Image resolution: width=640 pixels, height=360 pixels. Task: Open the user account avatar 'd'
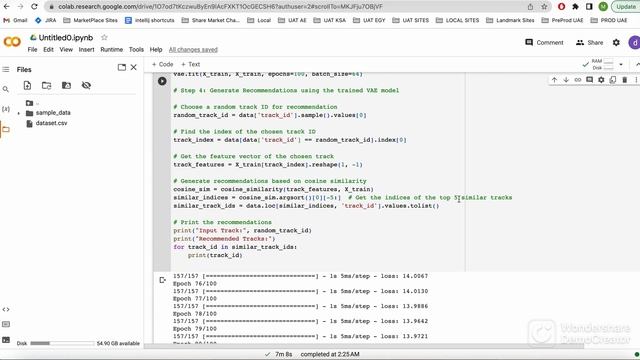(x=634, y=42)
